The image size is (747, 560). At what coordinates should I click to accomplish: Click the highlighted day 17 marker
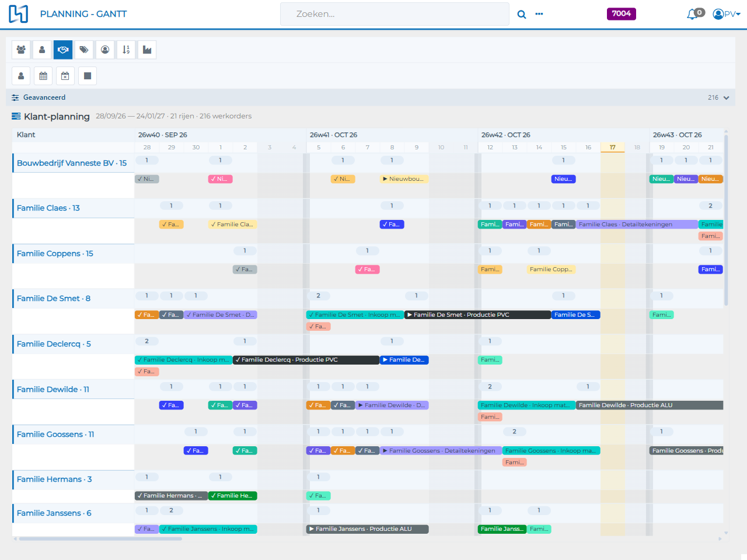613,148
